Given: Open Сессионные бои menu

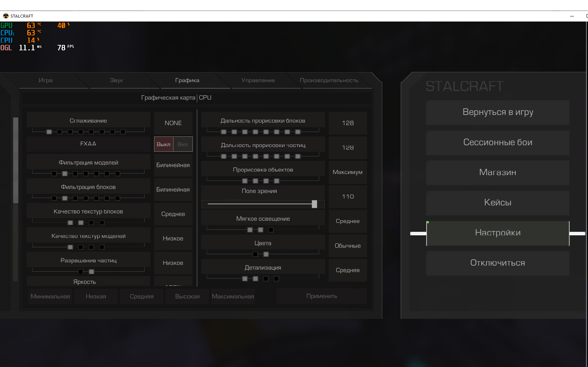Looking at the screenshot, I should [x=498, y=143].
